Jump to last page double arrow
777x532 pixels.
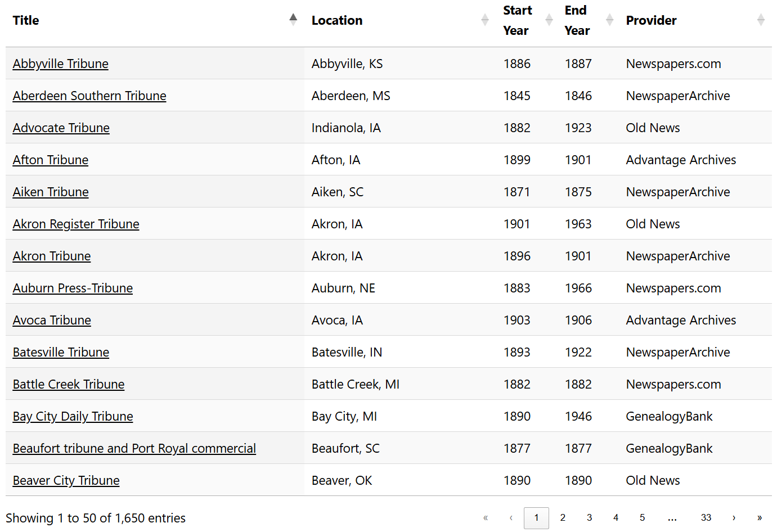(760, 518)
